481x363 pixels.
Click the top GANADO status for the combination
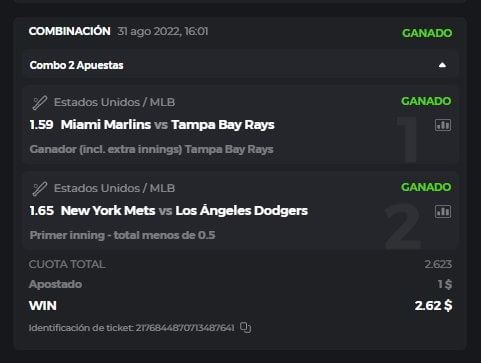tap(427, 33)
